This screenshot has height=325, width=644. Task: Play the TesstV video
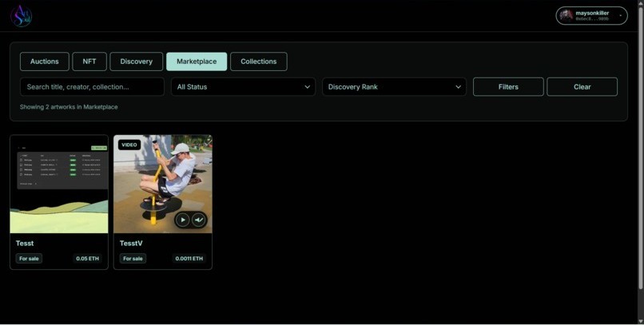point(182,220)
